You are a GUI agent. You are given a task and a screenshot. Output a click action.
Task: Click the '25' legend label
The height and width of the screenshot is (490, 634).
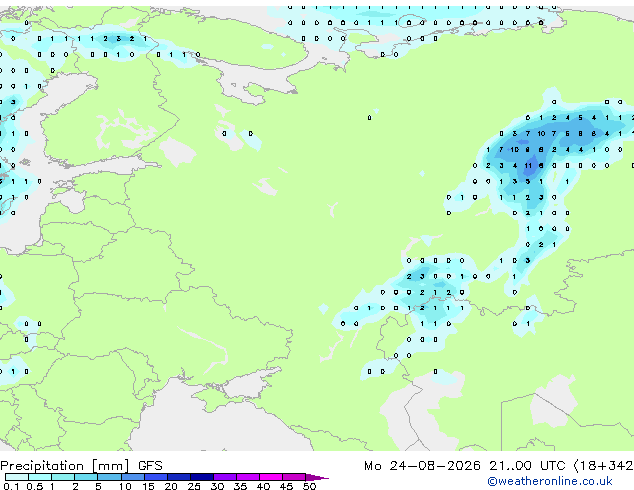point(194,486)
